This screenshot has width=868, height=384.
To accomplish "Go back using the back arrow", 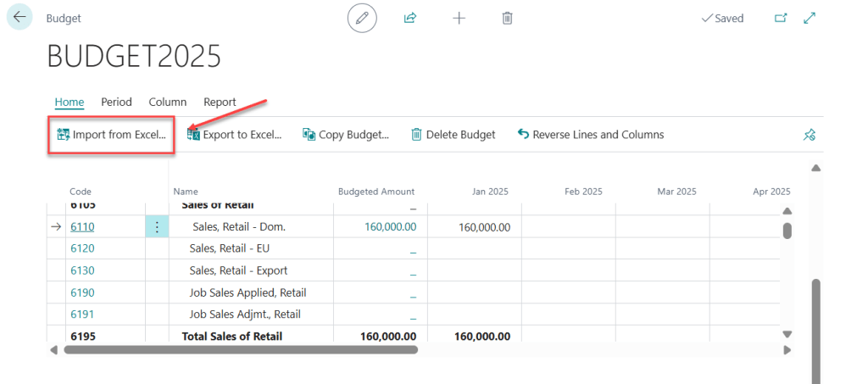I will point(19,17).
